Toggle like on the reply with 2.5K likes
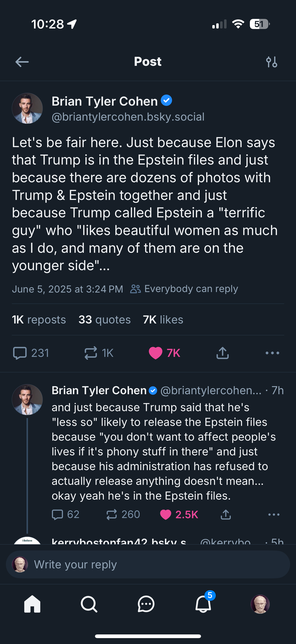 (166, 515)
